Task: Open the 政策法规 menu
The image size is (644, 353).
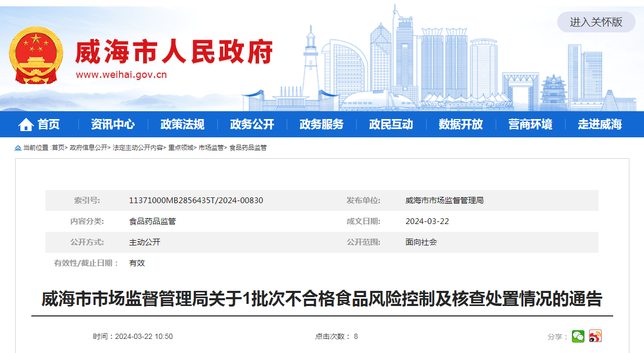Action: (182, 124)
